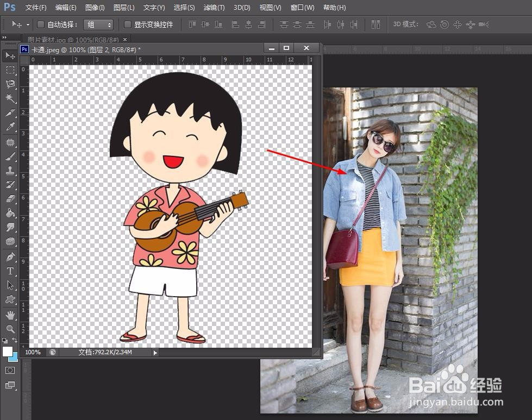The width and height of the screenshot is (532, 420).
Task: Toggle Quick Mask mode
Action: coord(10,370)
